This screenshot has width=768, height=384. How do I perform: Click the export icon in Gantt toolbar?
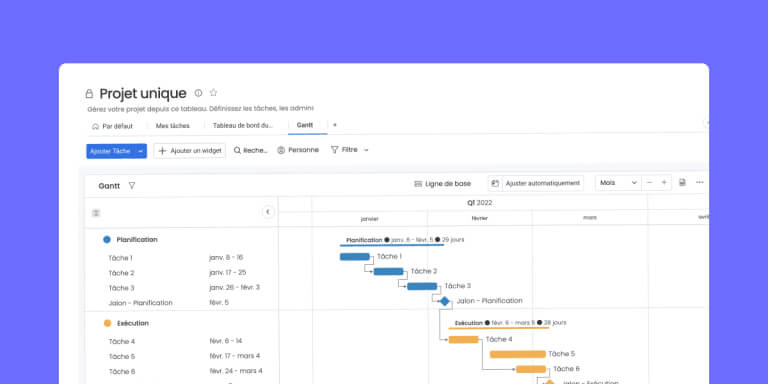pos(682,183)
